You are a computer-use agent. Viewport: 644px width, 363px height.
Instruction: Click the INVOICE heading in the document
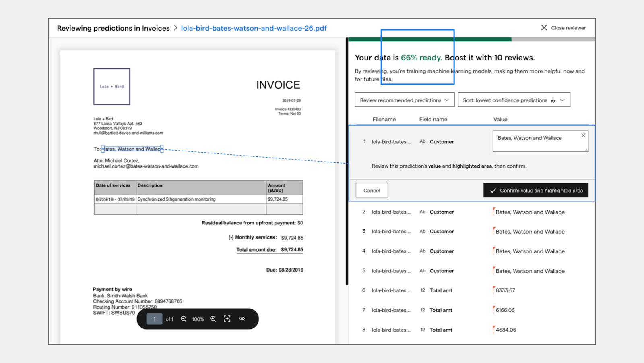[278, 85]
